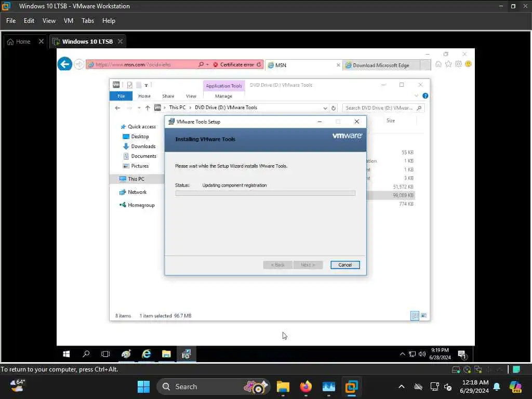Click the Size column header in Explorer
This screenshot has height=399, width=532.
point(391,121)
